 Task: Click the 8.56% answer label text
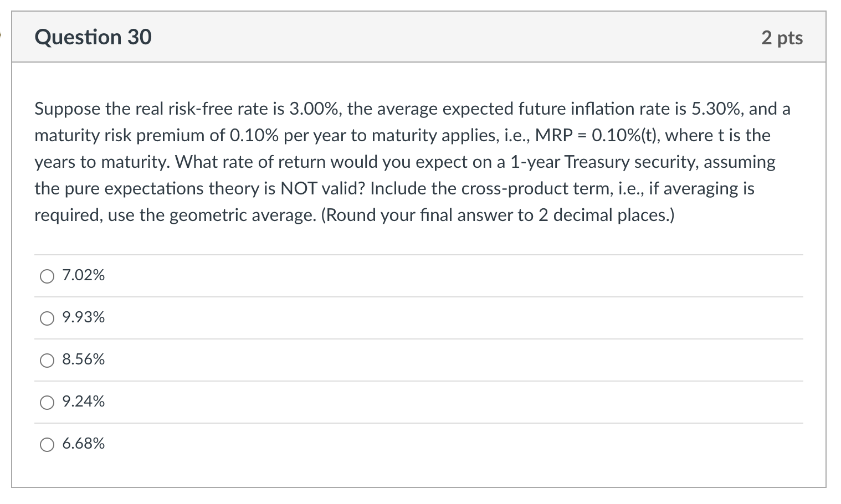84,360
